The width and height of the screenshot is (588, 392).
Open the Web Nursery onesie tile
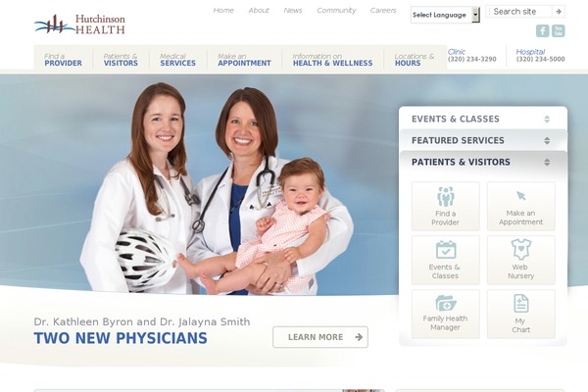pyautogui.click(x=521, y=260)
